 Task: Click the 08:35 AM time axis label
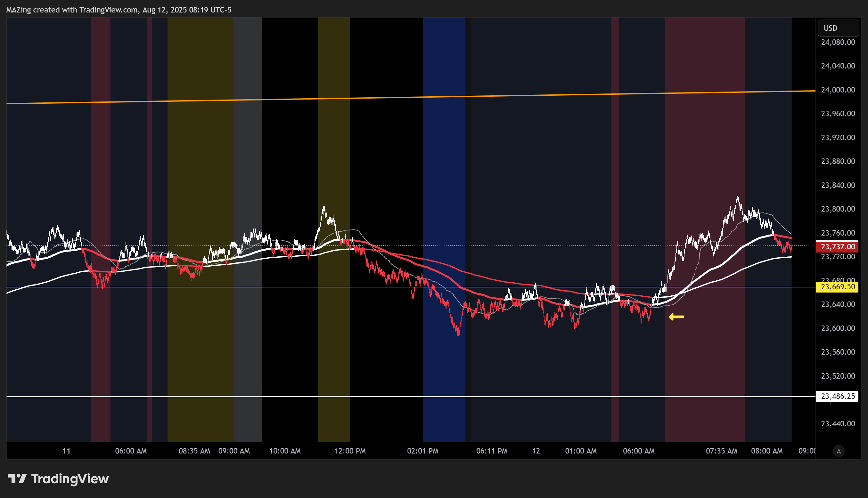194,451
